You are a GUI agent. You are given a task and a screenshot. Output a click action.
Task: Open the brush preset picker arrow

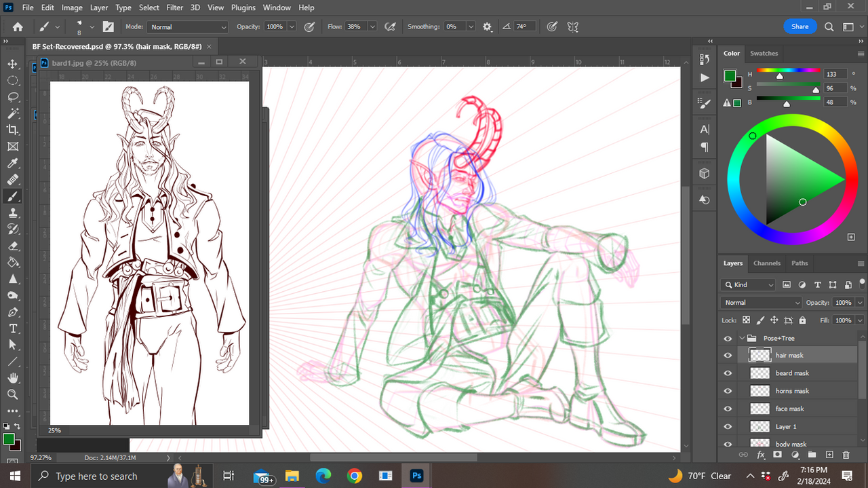click(94, 27)
